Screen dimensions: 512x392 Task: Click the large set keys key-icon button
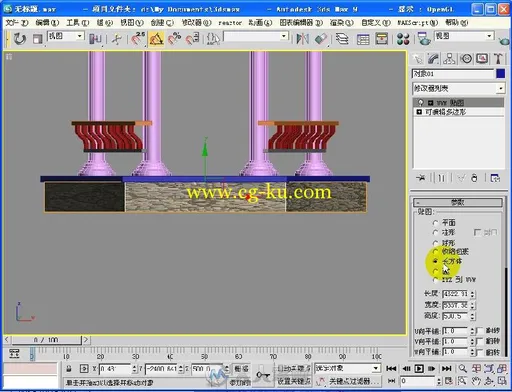[x=263, y=375]
